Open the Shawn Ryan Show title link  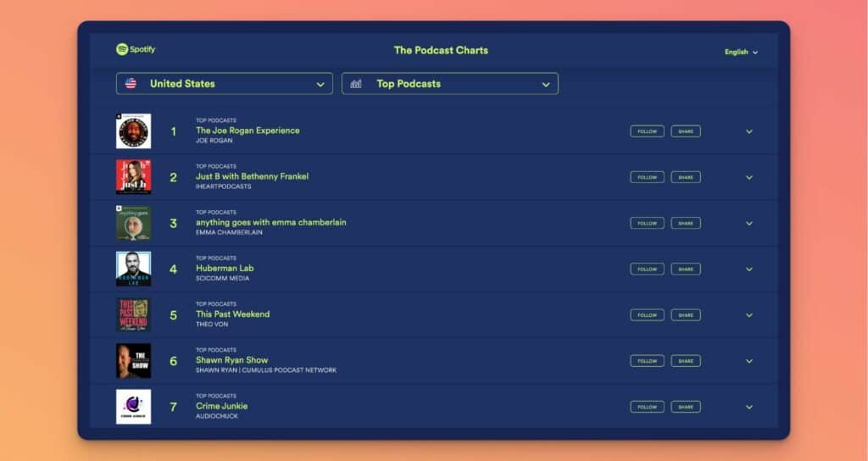[232, 360]
